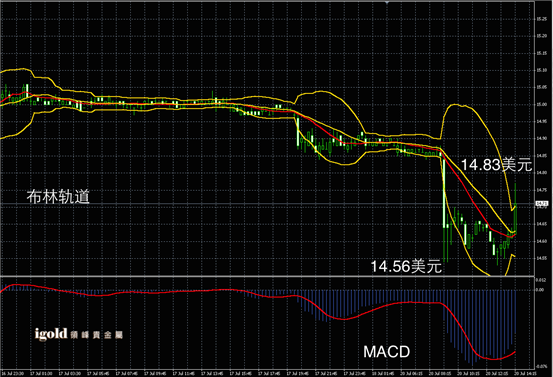
Task: Click the igold logo watermark
Action: 78,334
